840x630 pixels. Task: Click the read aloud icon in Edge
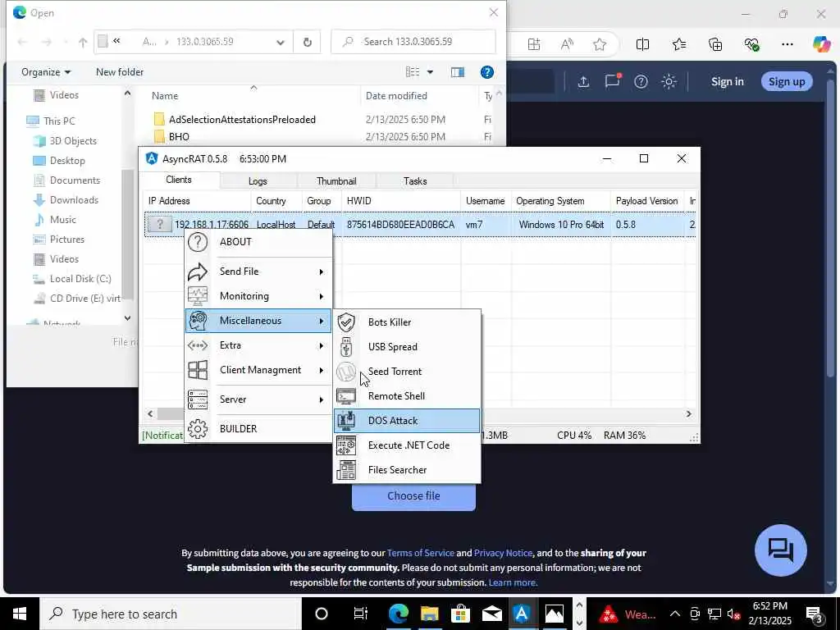point(567,44)
